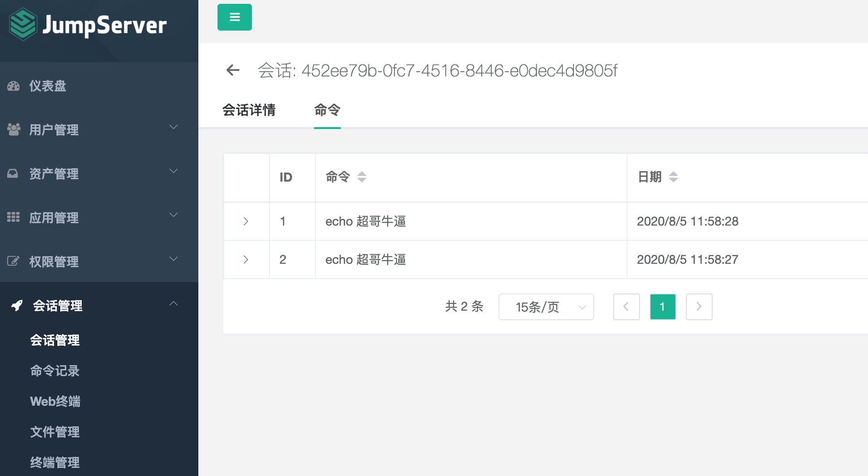Click the grid icon beside 应用管理
The height and width of the screenshot is (476, 868).
pyautogui.click(x=13, y=217)
